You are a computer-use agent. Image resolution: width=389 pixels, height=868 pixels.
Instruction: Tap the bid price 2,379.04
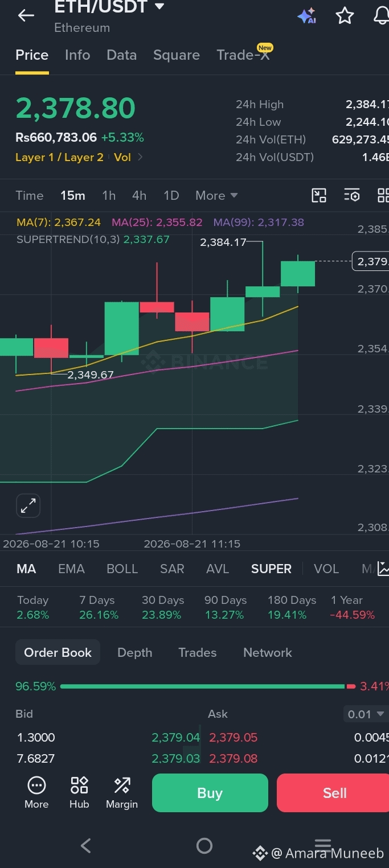pos(176,738)
